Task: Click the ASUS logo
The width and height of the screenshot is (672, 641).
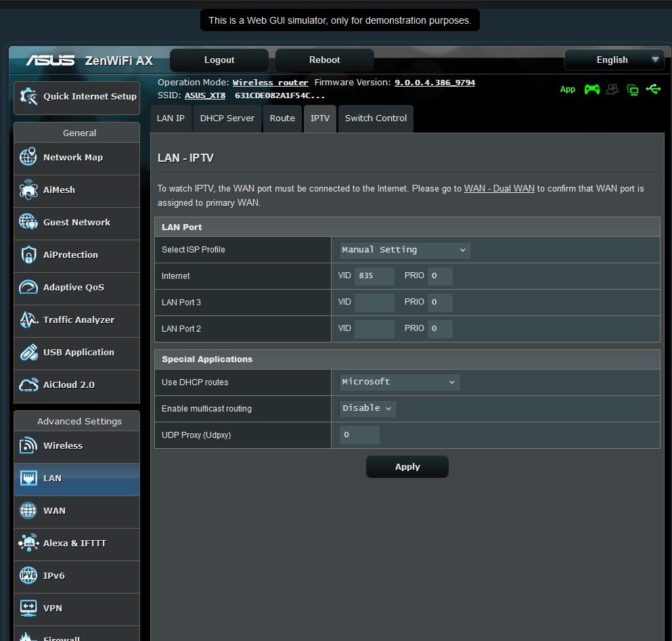Action: (50, 60)
